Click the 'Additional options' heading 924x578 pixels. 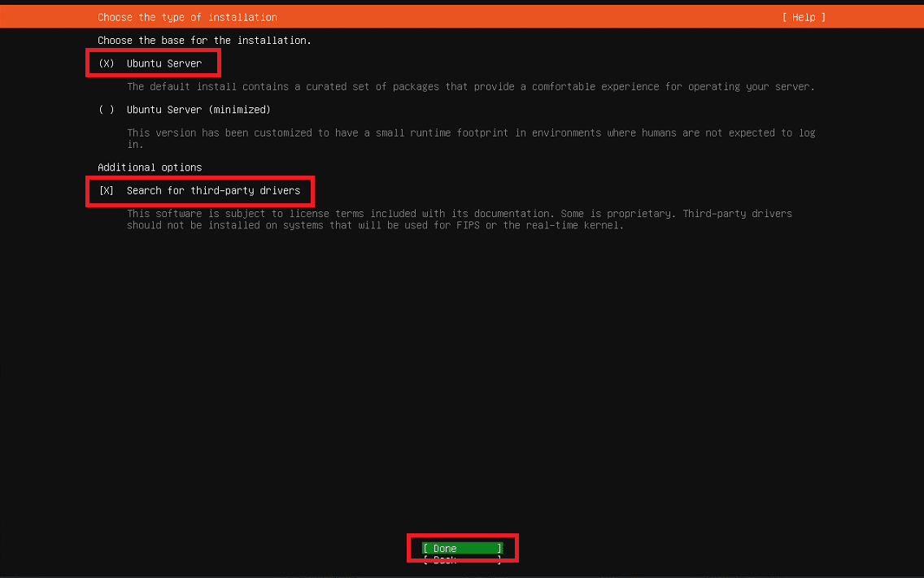(150, 167)
